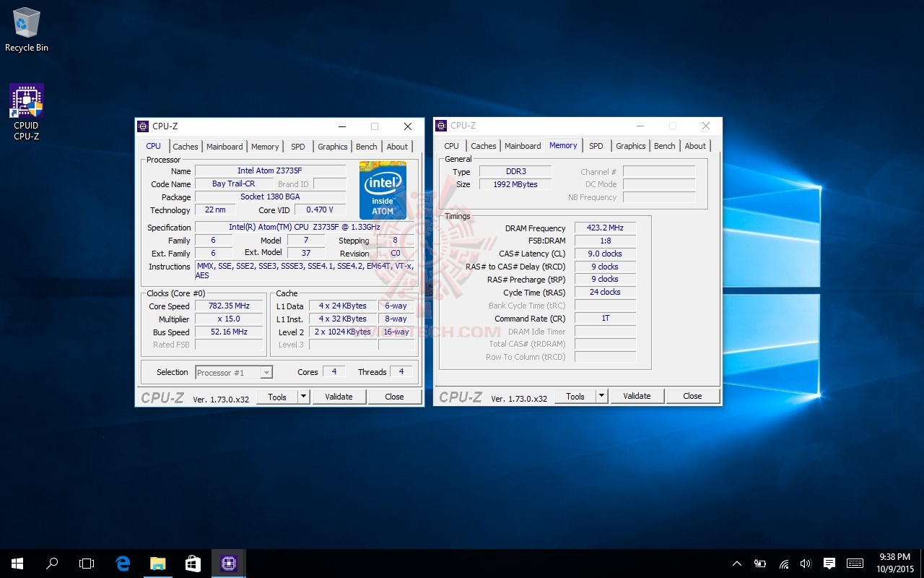Click the Task View taskbar button
This screenshot has width=924, height=578.
click(x=87, y=564)
